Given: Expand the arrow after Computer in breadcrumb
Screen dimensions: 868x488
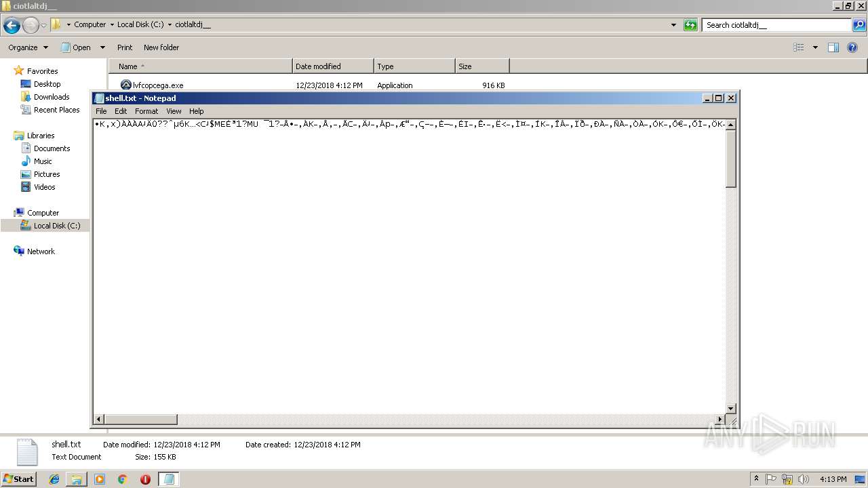Looking at the screenshot, I should 112,25.
